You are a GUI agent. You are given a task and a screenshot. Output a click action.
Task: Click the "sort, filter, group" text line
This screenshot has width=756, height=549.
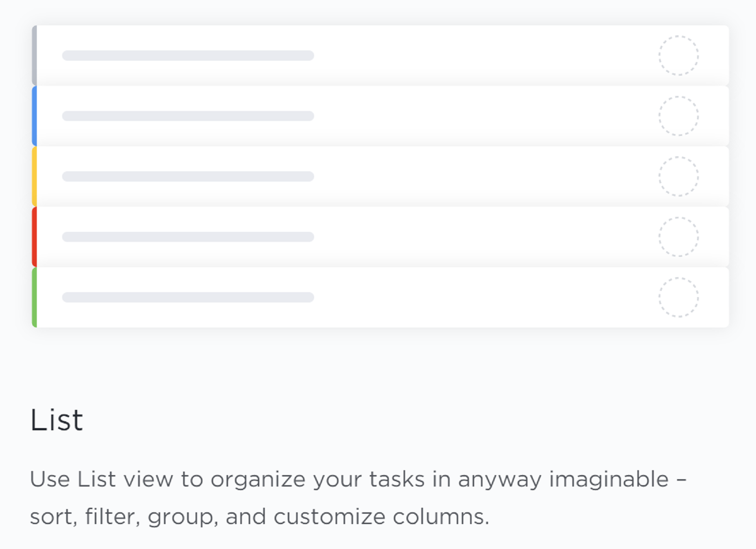(x=260, y=517)
